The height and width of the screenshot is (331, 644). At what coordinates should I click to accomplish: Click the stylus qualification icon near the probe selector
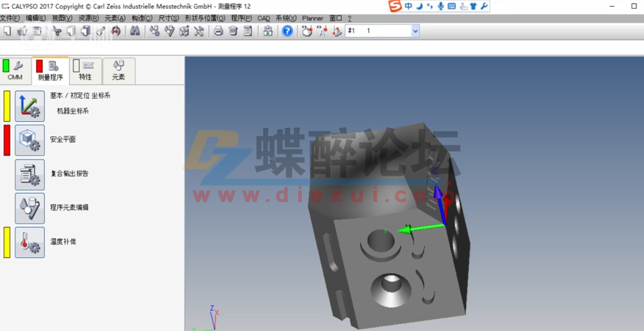click(x=335, y=31)
